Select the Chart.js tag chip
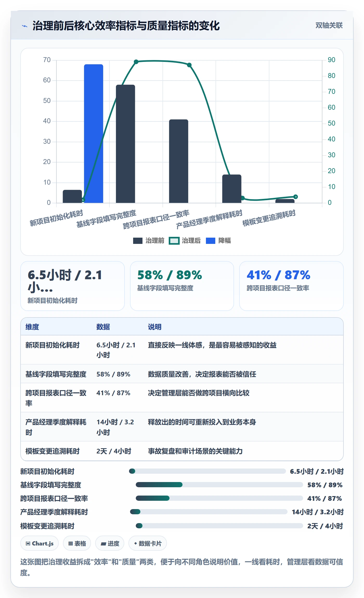Image resolution: width=364 pixels, height=598 pixels. point(40,543)
